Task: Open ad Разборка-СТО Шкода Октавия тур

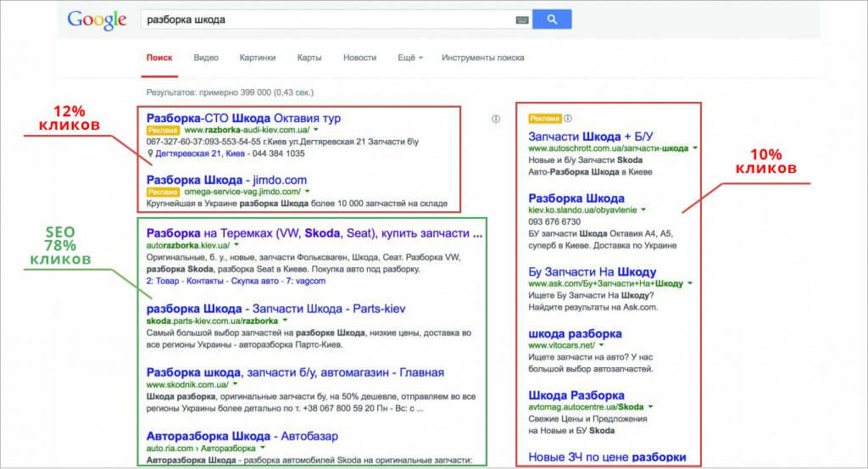Action: pyautogui.click(x=243, y=118)
